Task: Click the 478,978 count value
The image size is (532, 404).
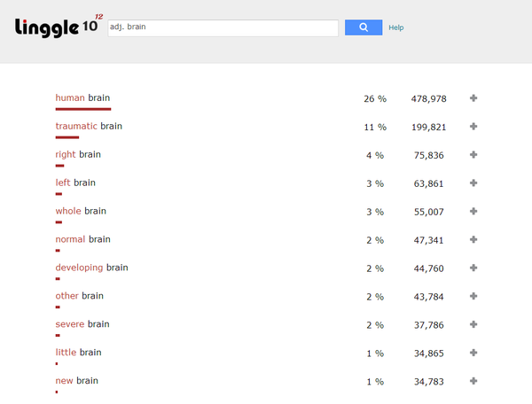Action: (x=428, y=99)
